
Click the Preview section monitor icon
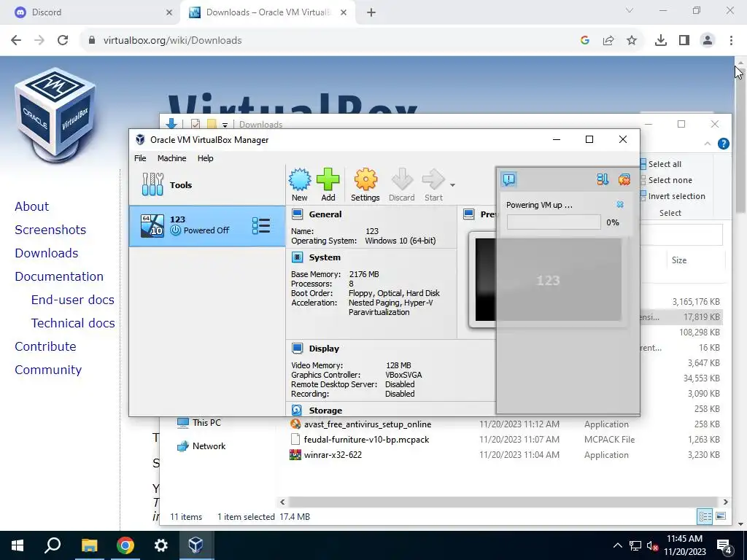coord(469,214)
